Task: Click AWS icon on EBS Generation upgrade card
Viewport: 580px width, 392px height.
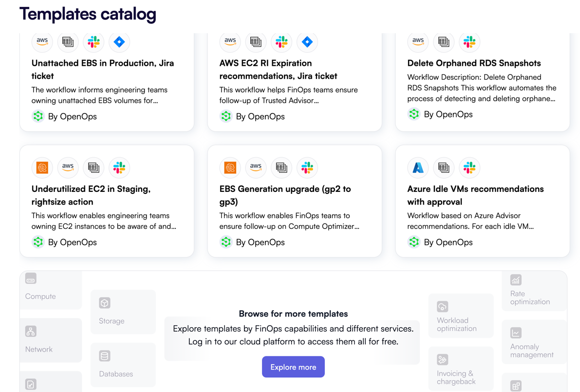Action: [256, 168]
